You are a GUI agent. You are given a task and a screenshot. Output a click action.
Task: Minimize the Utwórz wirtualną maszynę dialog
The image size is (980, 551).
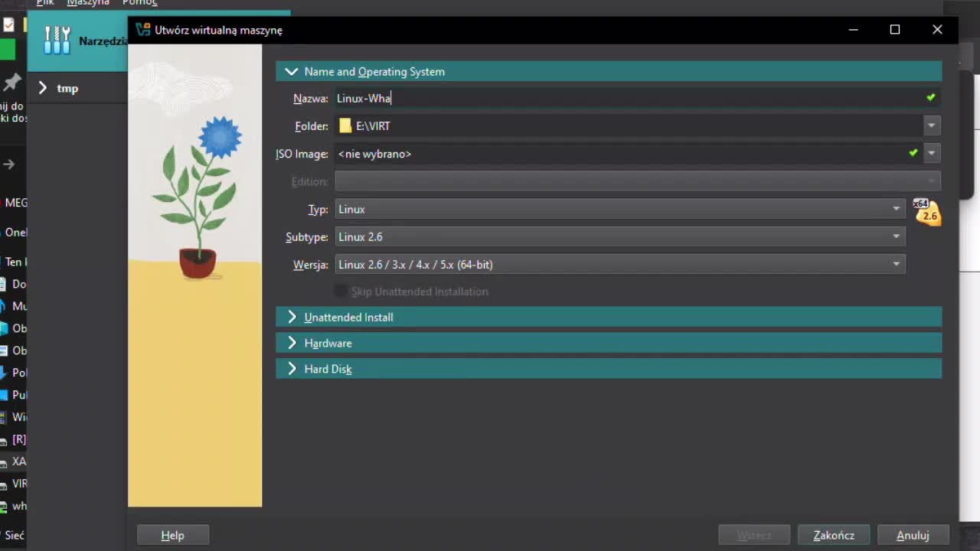pos(854,30)
